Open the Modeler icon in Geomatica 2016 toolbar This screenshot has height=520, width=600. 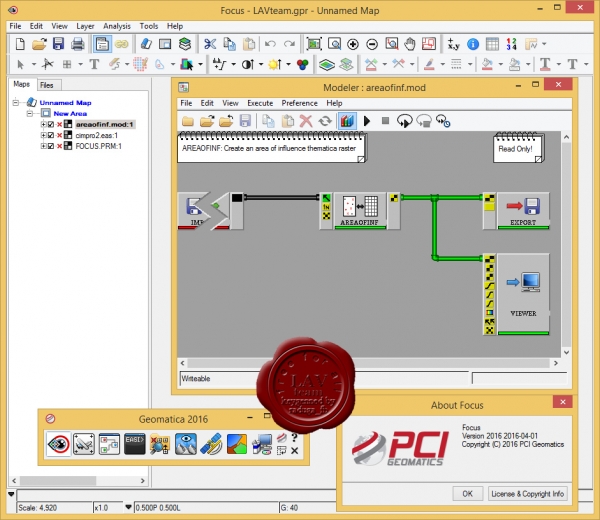point(109,444)
